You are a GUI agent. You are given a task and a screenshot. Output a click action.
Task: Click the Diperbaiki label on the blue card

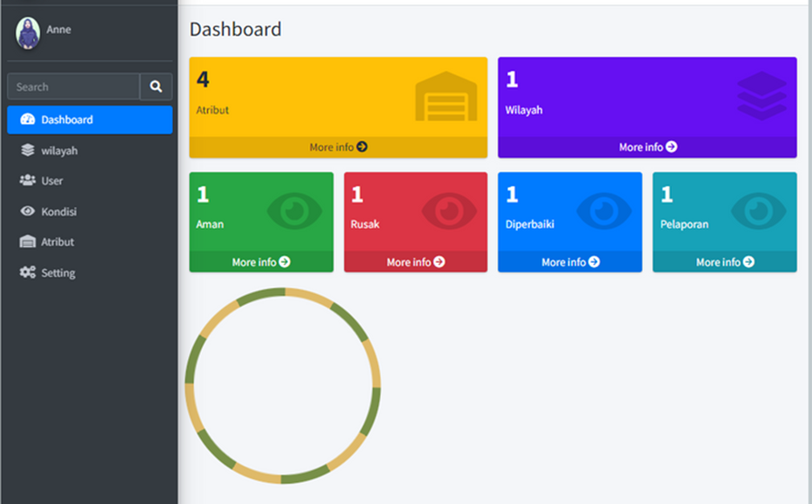pyautogui.click(x=529, y=225)
